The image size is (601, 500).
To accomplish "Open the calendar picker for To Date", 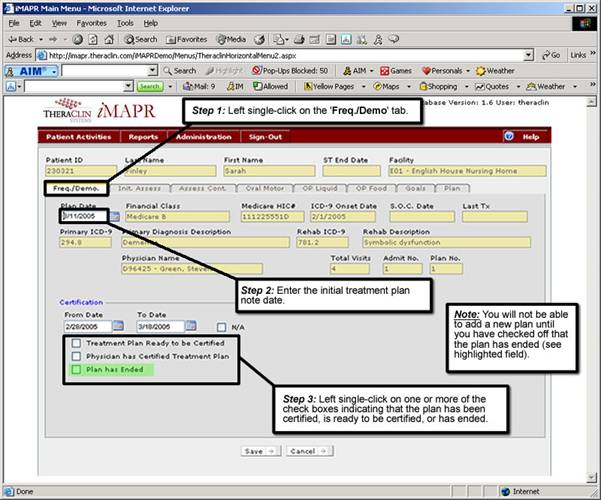I will tap(191, 326).
